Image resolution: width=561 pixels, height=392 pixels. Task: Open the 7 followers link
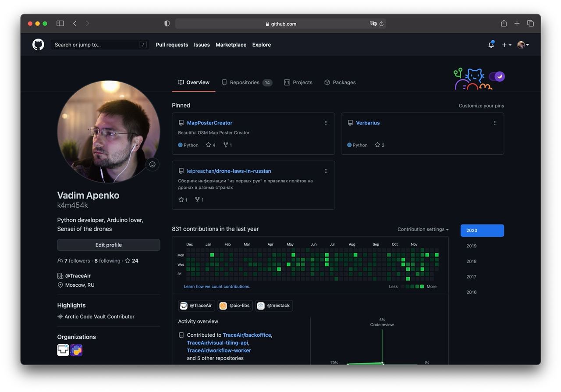tap(74, 261)
